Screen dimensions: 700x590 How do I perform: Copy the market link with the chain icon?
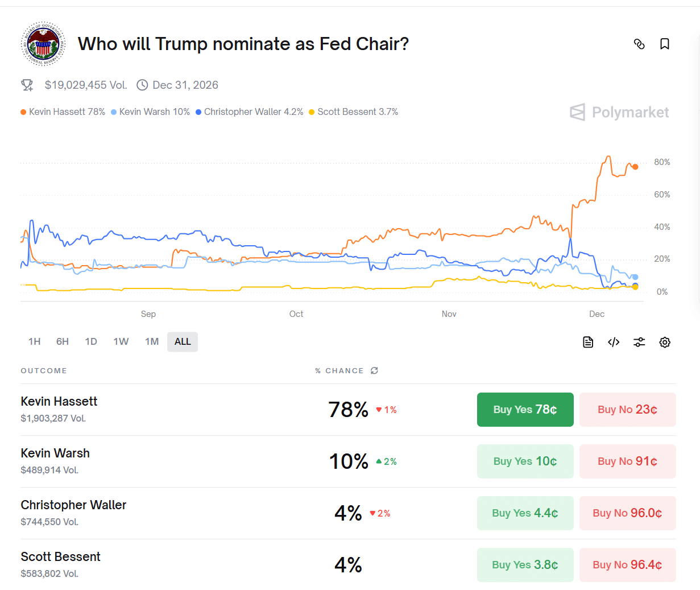[639, 44]
